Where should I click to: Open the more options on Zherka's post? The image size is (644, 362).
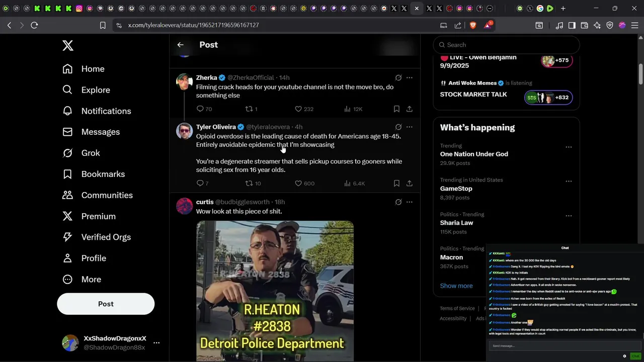coord(410,77)
